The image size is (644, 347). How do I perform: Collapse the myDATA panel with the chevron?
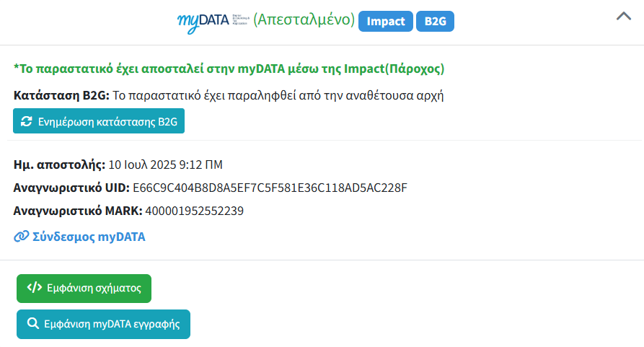pyautogui.click(x=623, y=17)
